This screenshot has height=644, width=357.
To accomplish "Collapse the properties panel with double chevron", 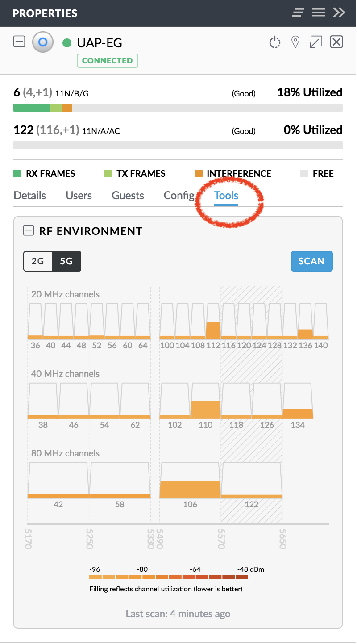I will (339, 13).
